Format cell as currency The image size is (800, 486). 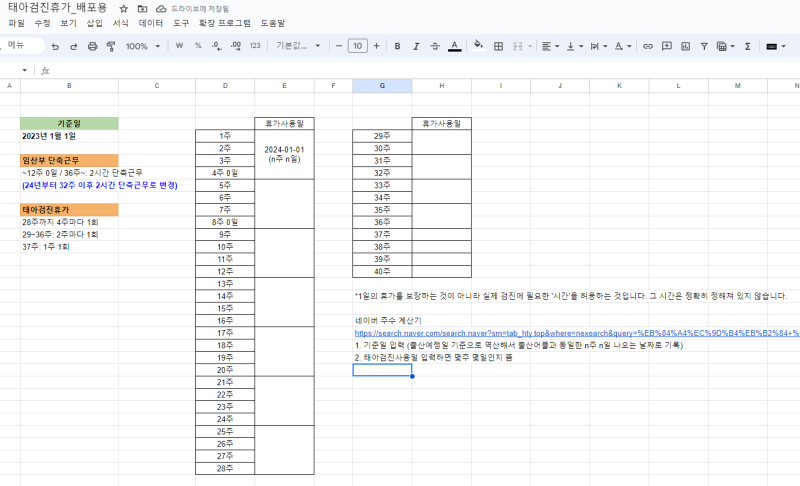click(179, 46)
